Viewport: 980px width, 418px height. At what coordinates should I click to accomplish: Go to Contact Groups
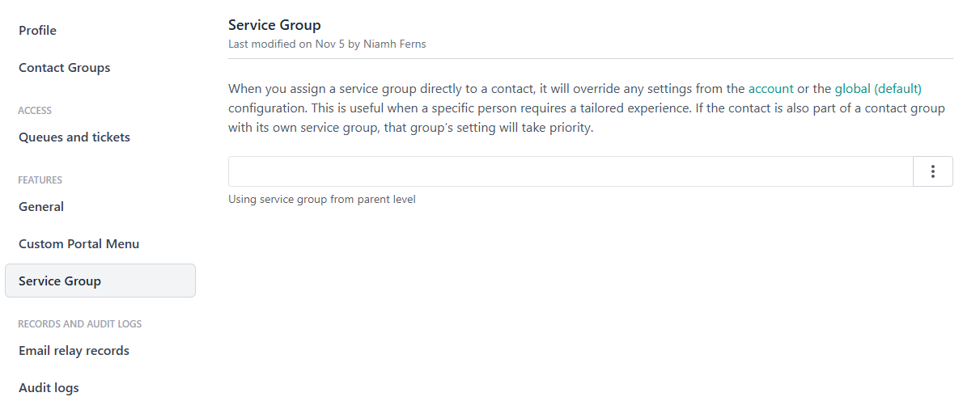(65, 68)
